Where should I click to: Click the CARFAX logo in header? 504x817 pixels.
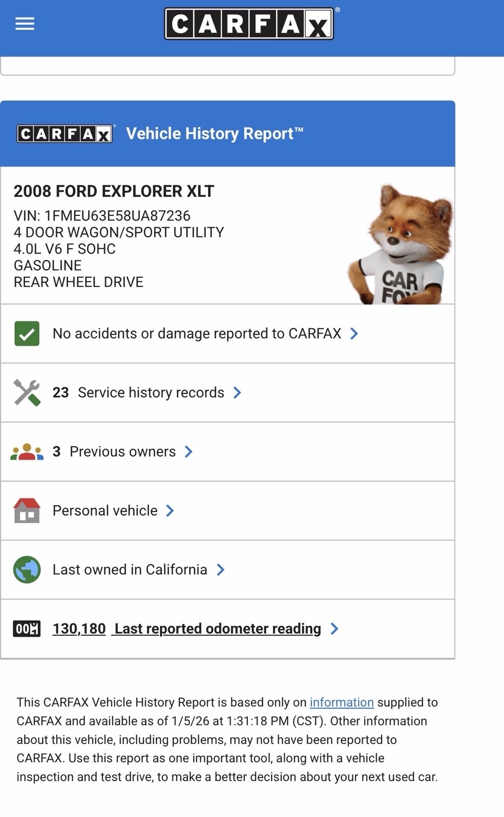tap(249, 23)
